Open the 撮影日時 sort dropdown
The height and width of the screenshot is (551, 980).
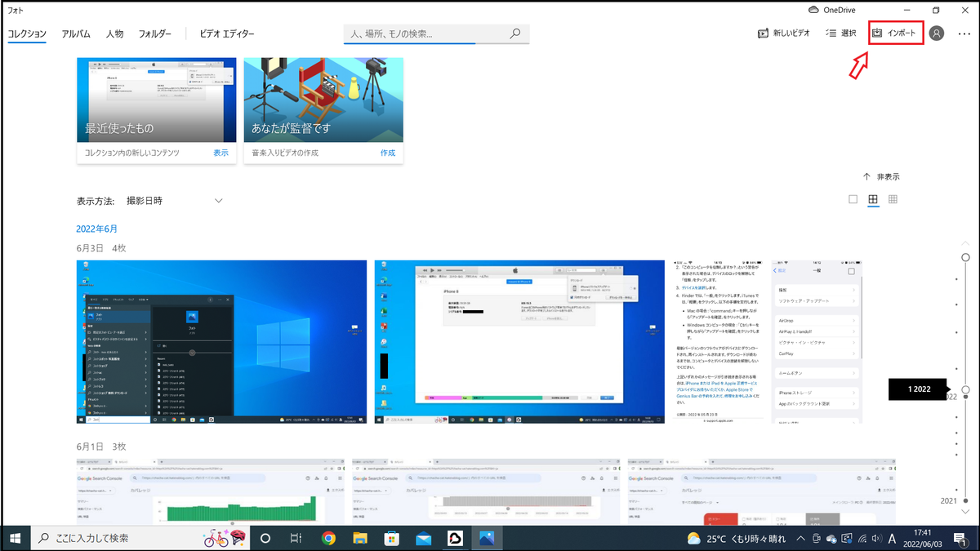pyautogui.click(x=174, y=201)
